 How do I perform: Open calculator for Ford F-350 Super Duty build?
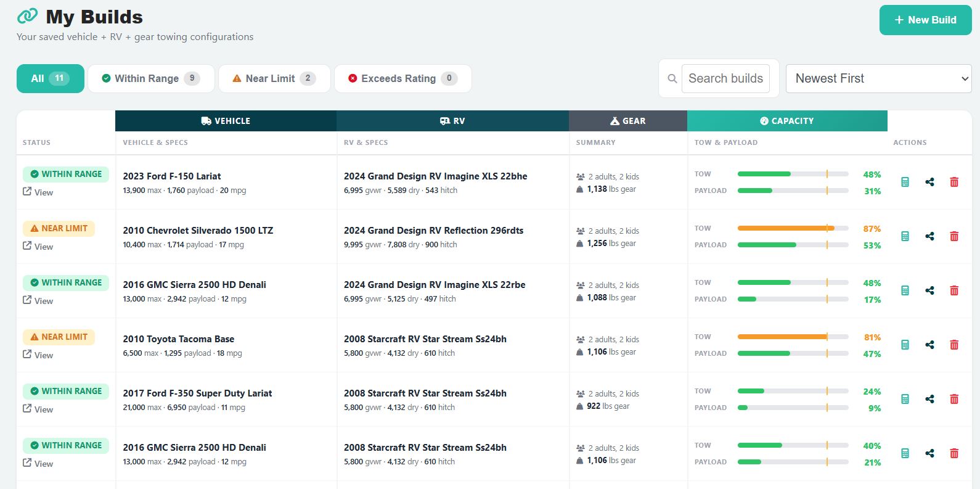tap(905, 399)
